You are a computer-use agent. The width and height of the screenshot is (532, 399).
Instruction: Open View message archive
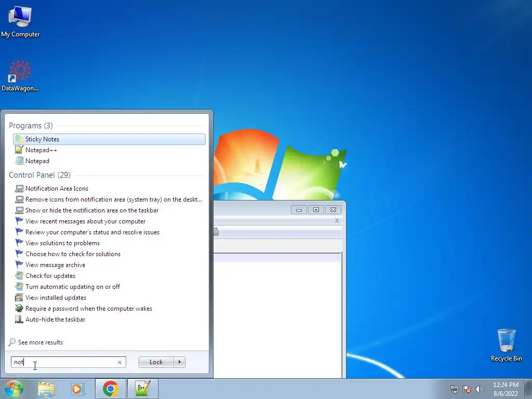pos(109,264)
